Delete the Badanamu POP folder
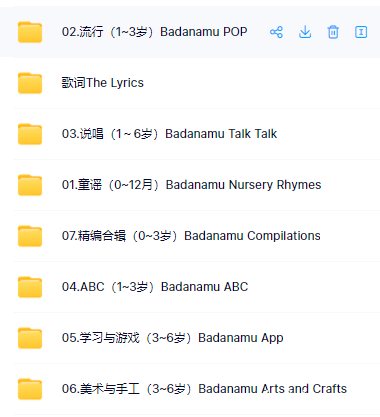 [x=333, y=32]
